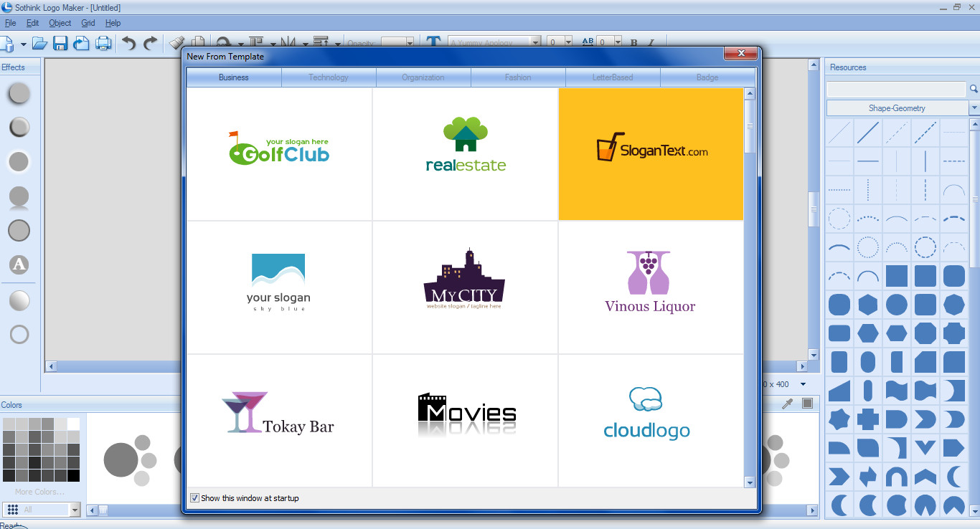This screenshot has width=980, height=529.
Task: Switch to the Badge template tab
Action: [x=707, y=77]
